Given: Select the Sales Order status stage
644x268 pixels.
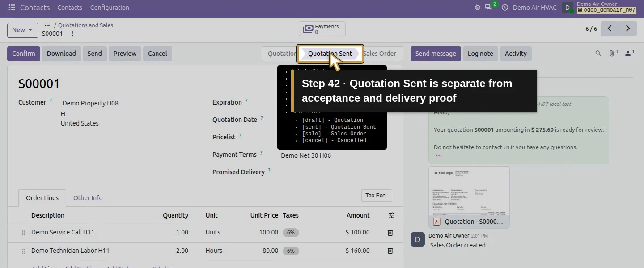Looking at the screenshot, I should (381, 54).
